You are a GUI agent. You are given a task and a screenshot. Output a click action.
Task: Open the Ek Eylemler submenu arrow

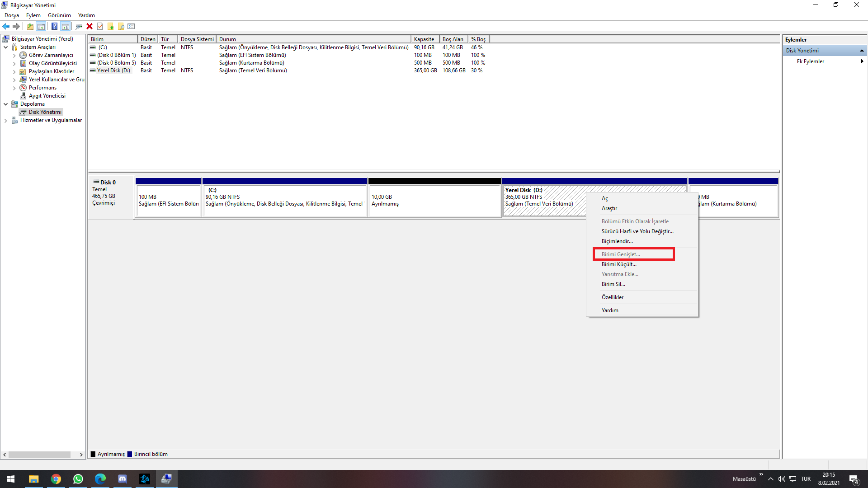pyautogui.click(x=862, y=61)
